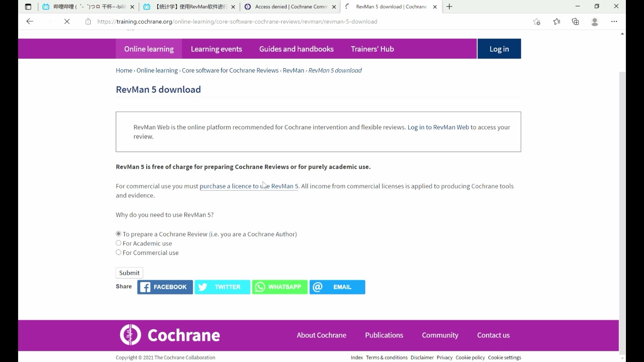Click the browser tab for Cochrane Community
This screenshot has width=644, height=362.
tap(290, 7)
